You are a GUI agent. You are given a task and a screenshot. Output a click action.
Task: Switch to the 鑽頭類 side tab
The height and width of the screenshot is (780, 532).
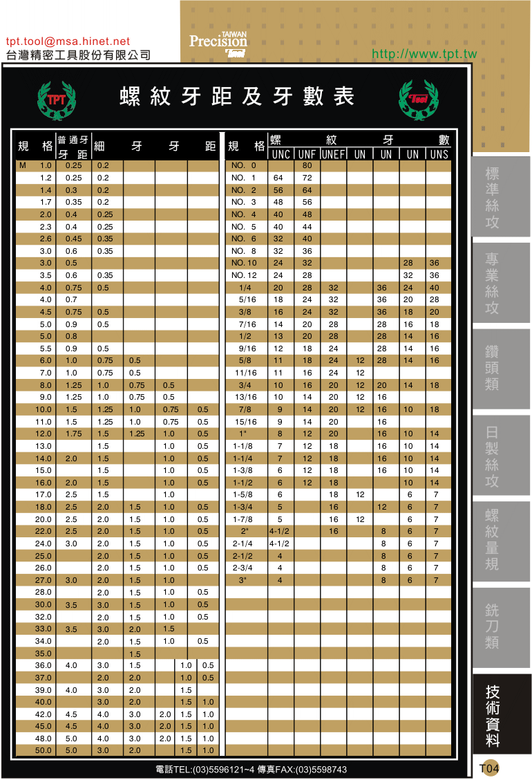501,369
